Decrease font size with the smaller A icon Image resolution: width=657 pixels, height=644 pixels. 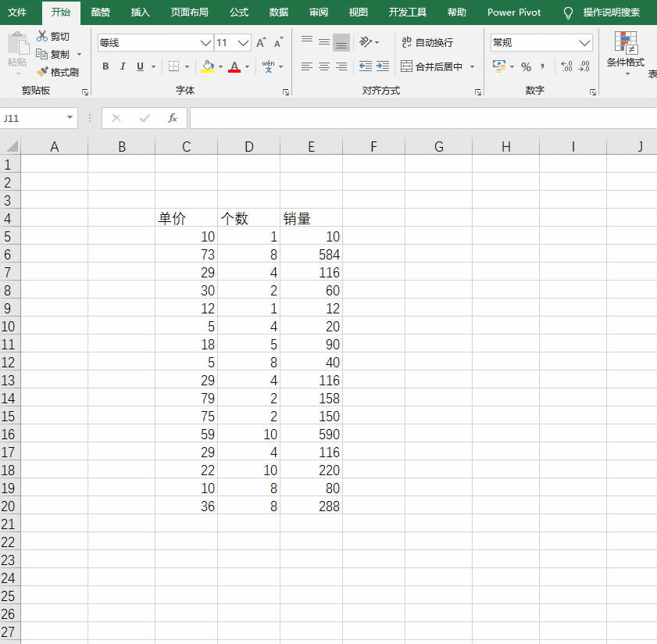coord(279,42)
